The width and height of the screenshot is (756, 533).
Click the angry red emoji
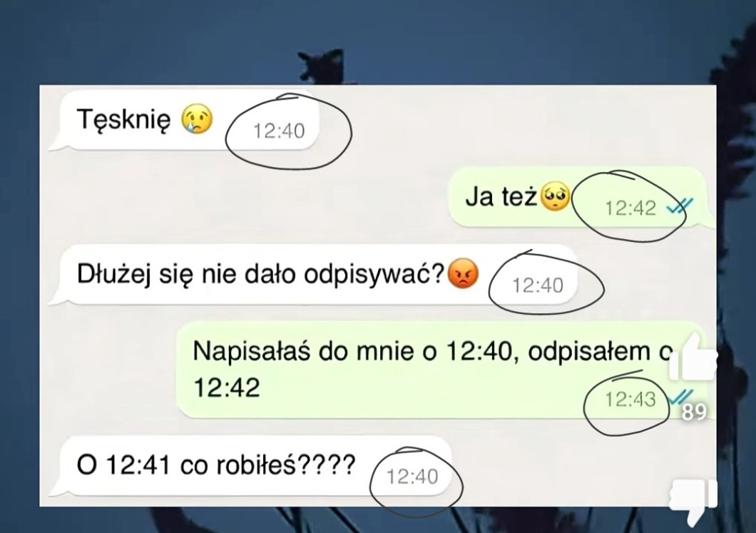463,273
